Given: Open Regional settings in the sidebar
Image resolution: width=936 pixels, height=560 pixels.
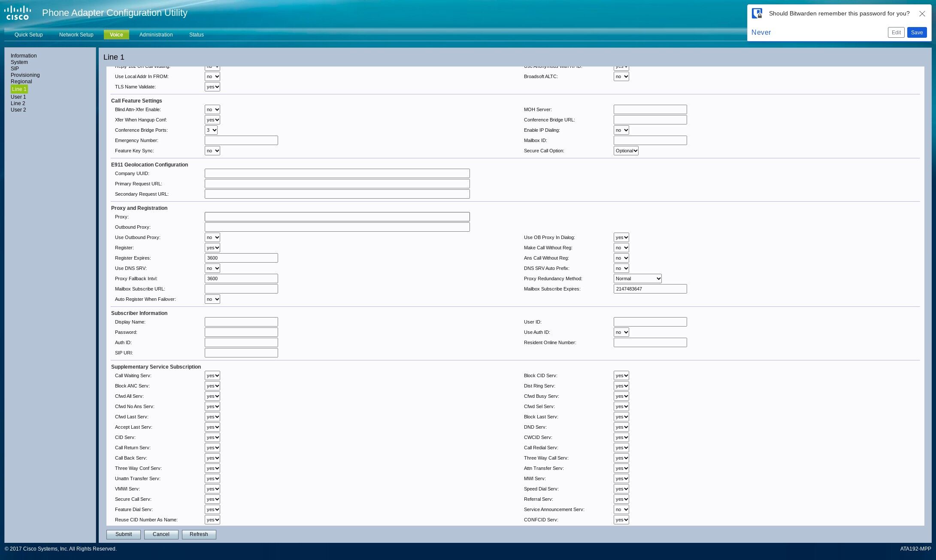Looking at the screenshot, I should tap(21, 82).
